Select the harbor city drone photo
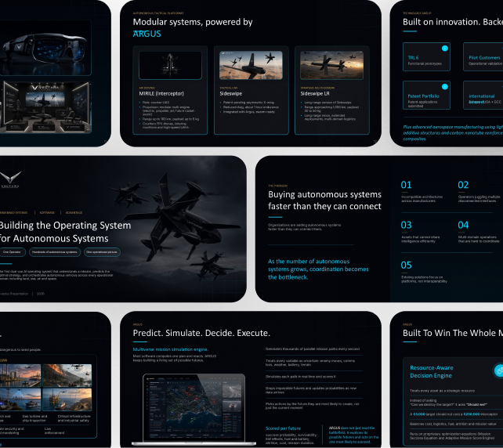 (20, 375)
